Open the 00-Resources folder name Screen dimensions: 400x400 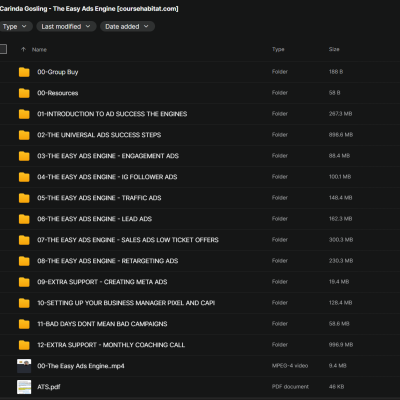point(58,93)
